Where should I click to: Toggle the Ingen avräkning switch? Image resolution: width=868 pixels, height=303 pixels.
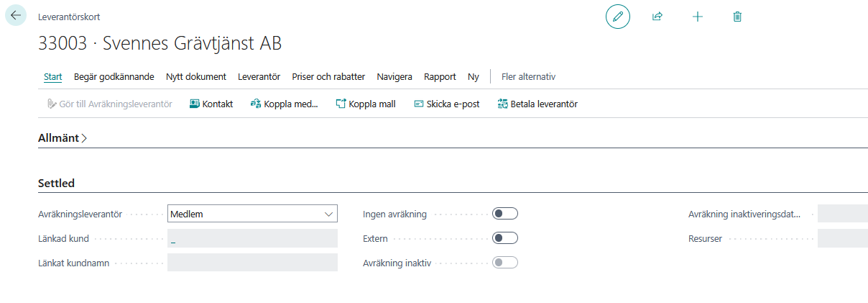504,214
